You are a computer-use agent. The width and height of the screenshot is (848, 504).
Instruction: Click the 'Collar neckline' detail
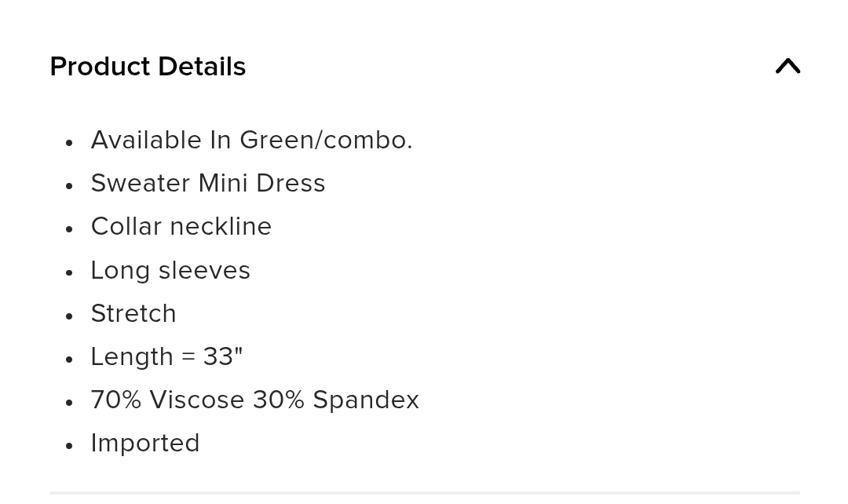click(181, 227)
